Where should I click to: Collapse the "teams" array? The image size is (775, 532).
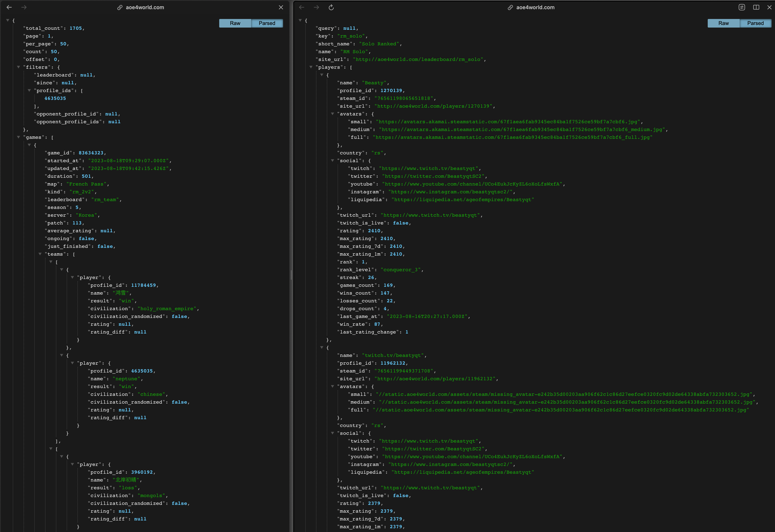pos(40,254)
